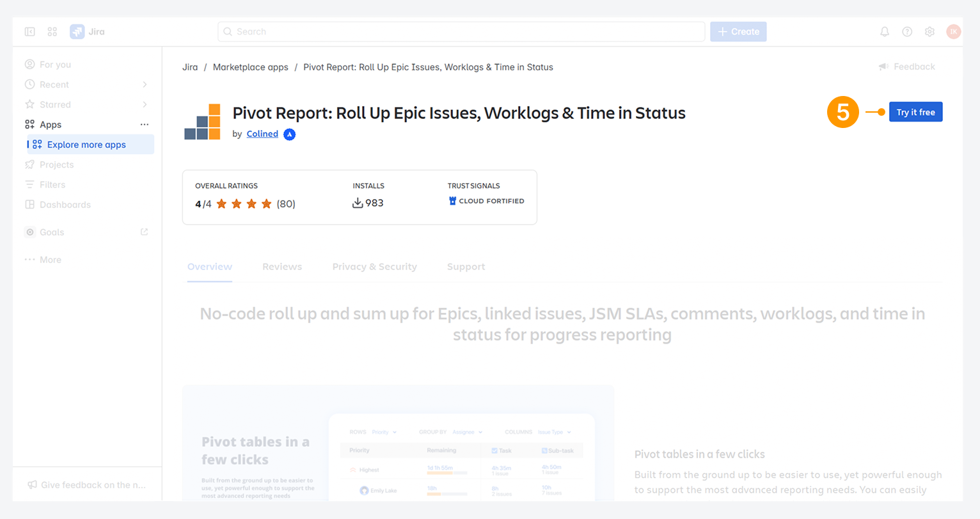Viewport: 980px width, 519px height.
Task: Click the Pivot tables in a few clicks heading
Action: [700, 454]
